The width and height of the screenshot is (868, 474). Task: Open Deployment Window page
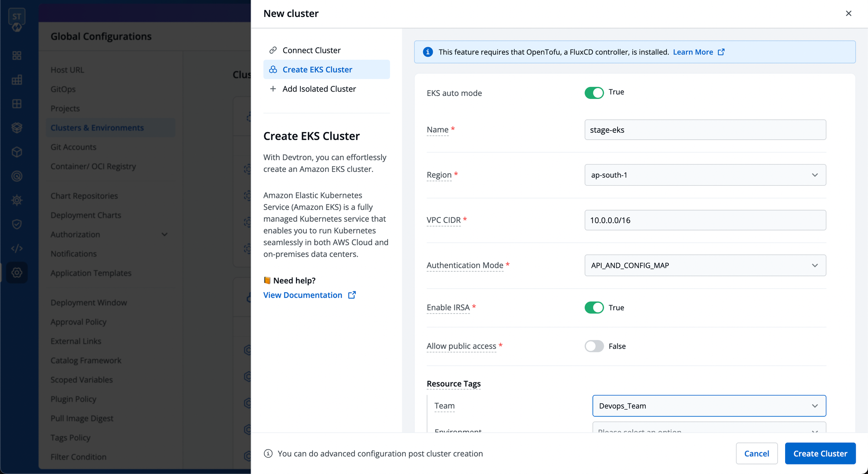coord(89,303)
